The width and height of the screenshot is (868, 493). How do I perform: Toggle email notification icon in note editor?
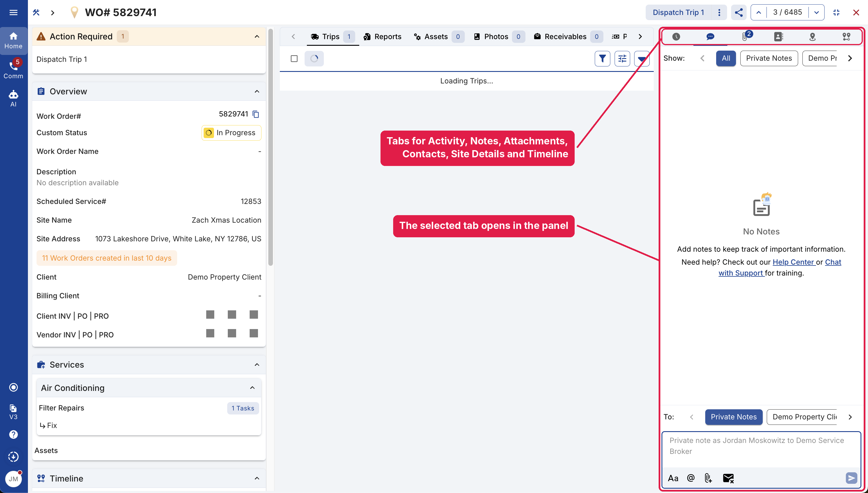coord(728,478)
